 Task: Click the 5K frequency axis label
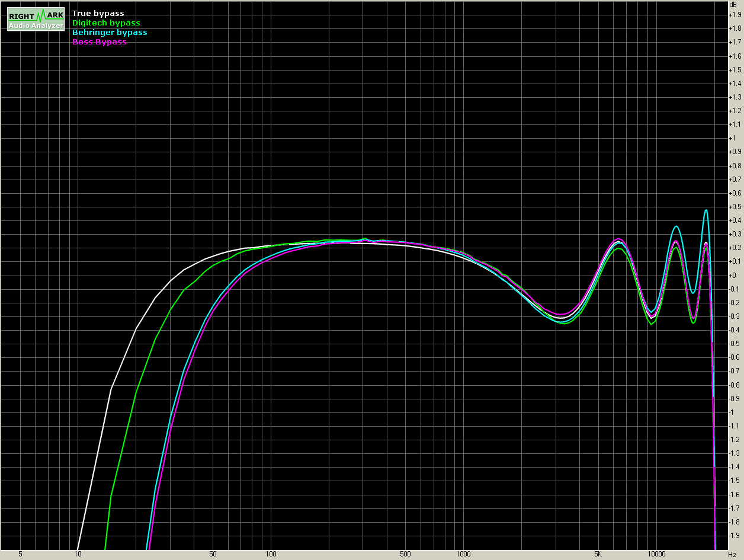tap(598, 554)
